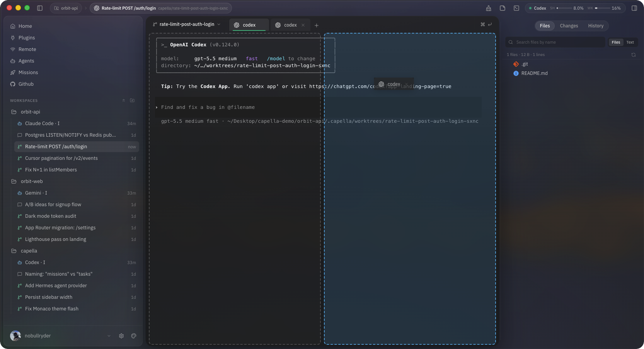Open the terminal icon in top bar
Screen dimensions: 644x349
(x=516, y=8)
